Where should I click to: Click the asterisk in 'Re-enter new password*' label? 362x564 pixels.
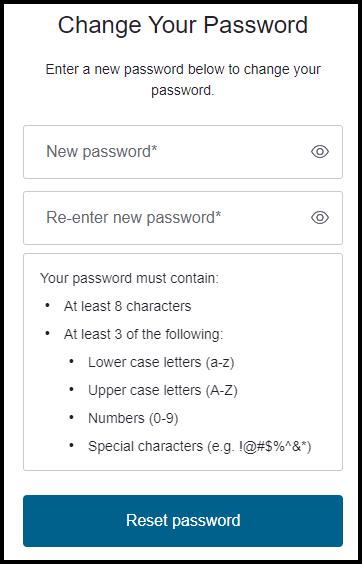click(218, 214)
